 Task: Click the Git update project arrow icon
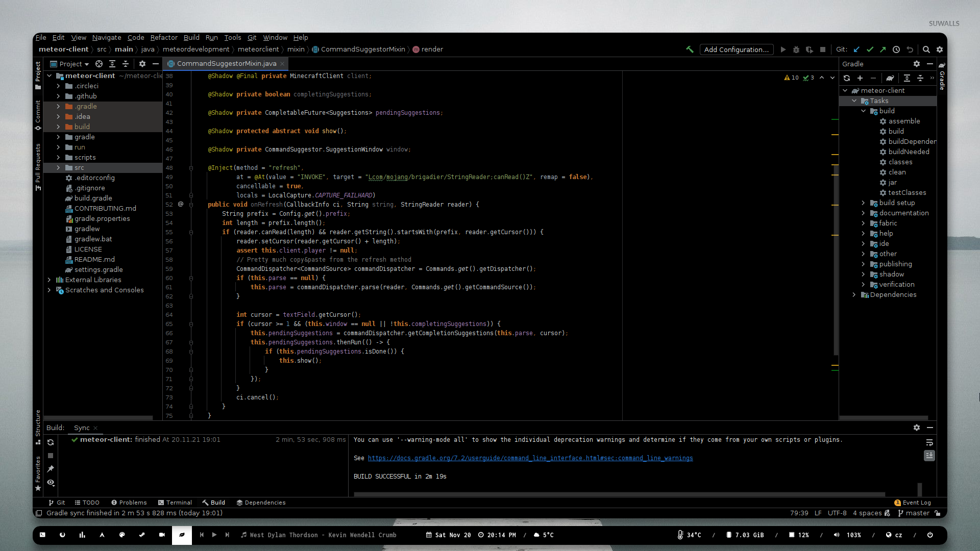[x=856, y=49]
